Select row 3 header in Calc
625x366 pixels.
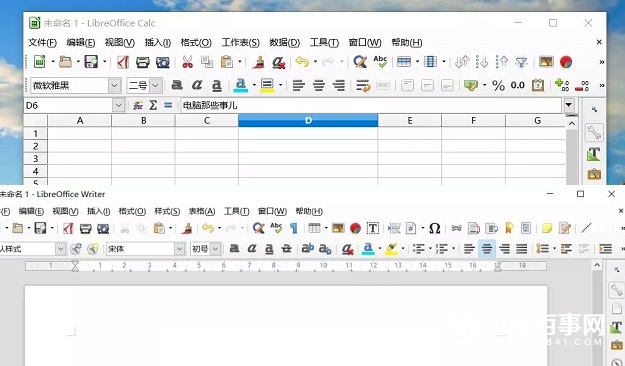tap(35, 158)
